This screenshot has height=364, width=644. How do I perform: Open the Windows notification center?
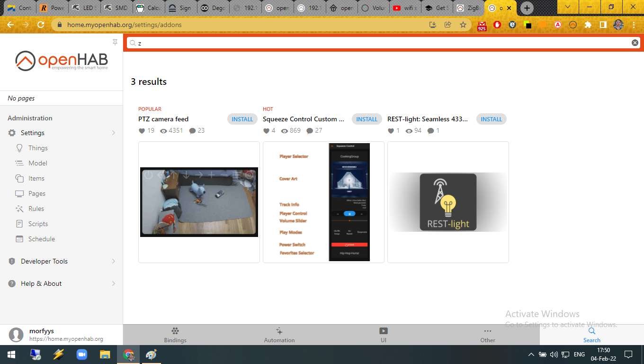coord(628,355)
